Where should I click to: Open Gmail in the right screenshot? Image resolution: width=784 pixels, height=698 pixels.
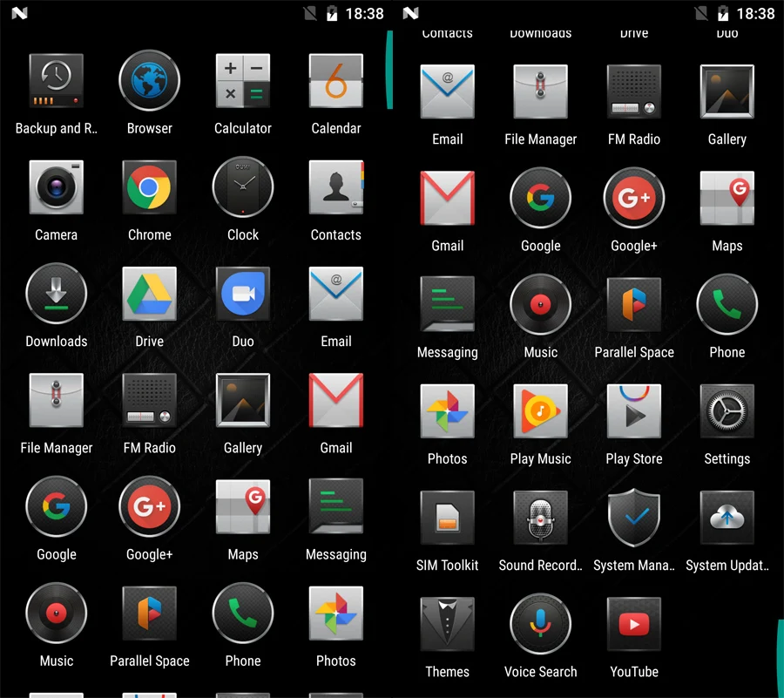click(x=447, y=198)
